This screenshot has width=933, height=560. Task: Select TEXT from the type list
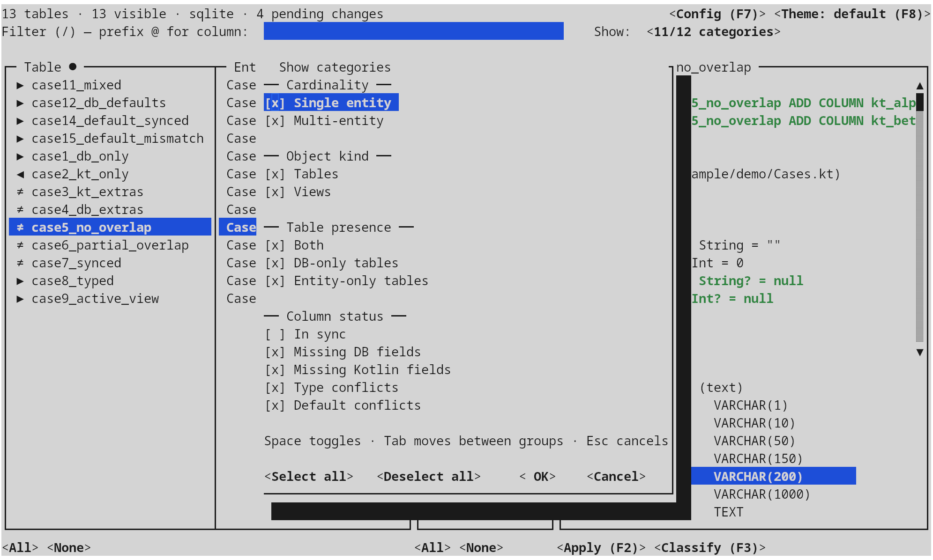(729, 512)
